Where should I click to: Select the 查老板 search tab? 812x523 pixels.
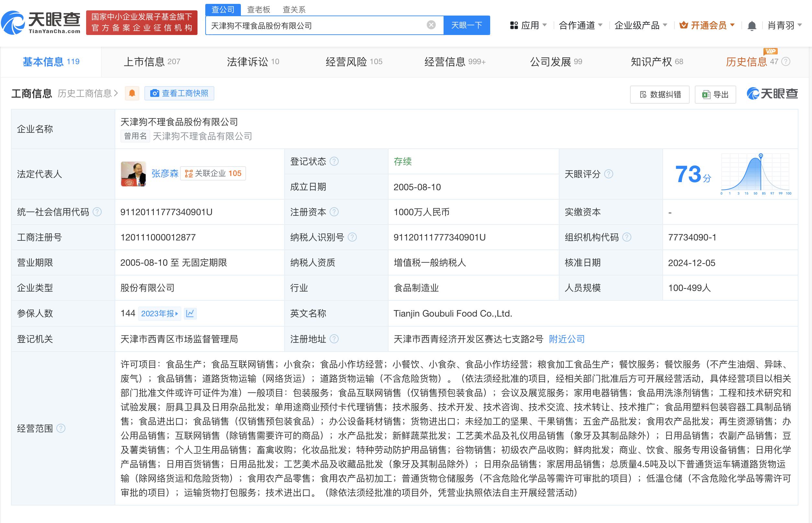click(259, 9)
